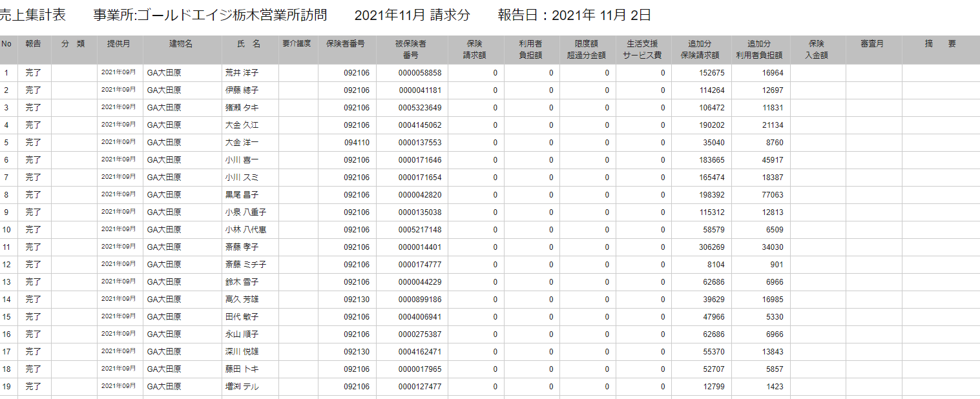The width and height of the screenshot is (980, 399).
Task: Click the 追加分 保険請求額 column header
Action: pyautogui.click(x=701, y=50)
